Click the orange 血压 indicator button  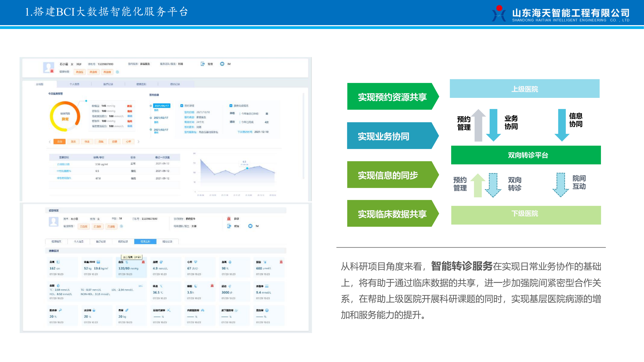73,142
